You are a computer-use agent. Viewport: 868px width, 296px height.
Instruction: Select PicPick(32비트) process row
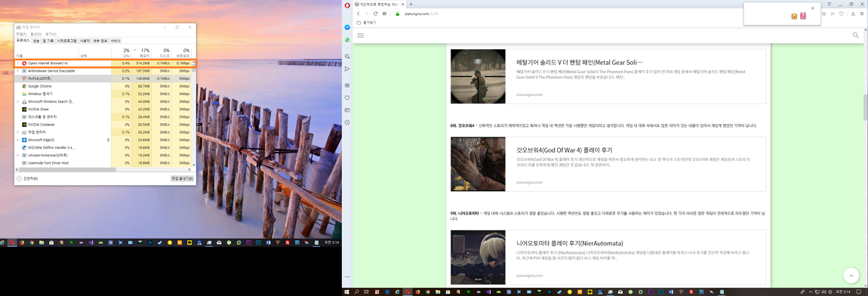point(103,79)
